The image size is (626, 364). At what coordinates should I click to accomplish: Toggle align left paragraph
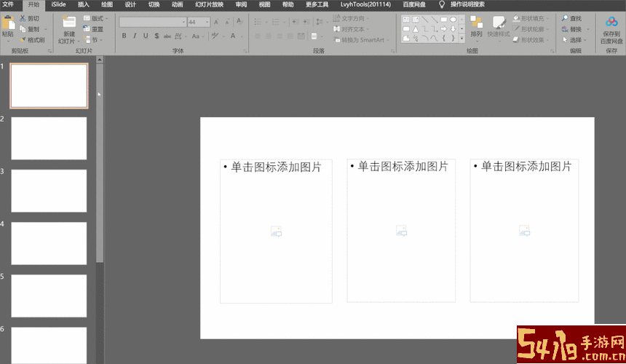258,36
